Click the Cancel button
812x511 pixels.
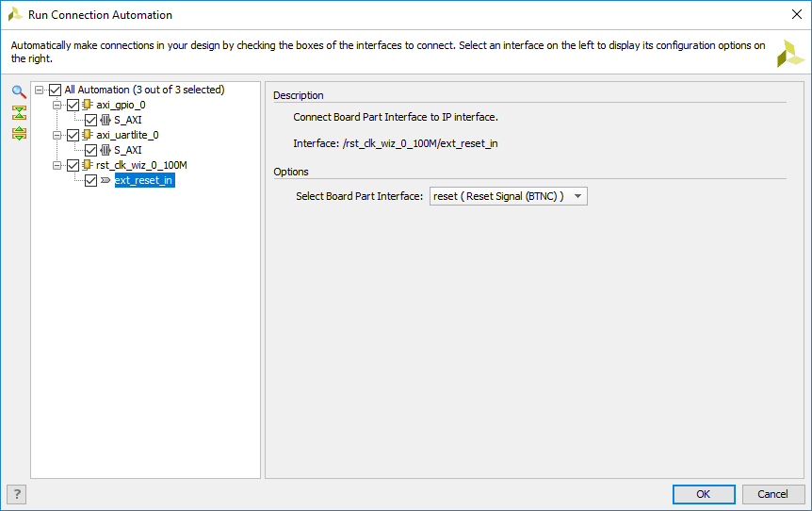click(x=772, y=494)
